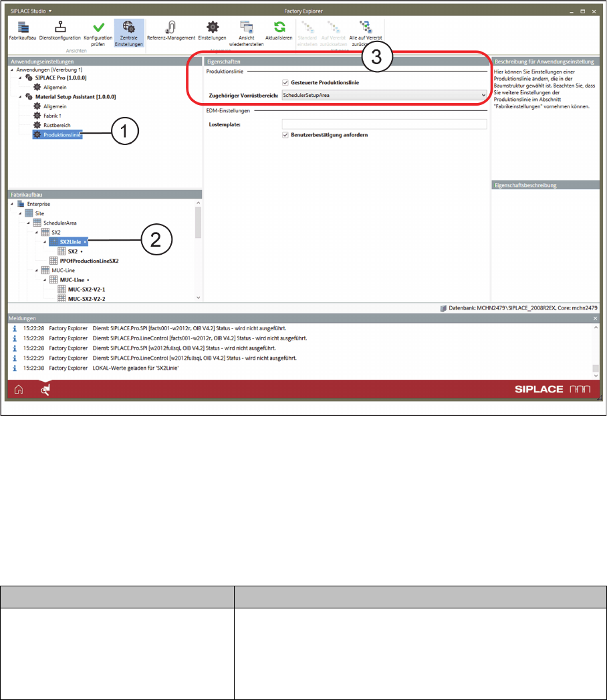
Task: Select Allgemein under SIPLACE Pro
Action: [x=55, y=88]
